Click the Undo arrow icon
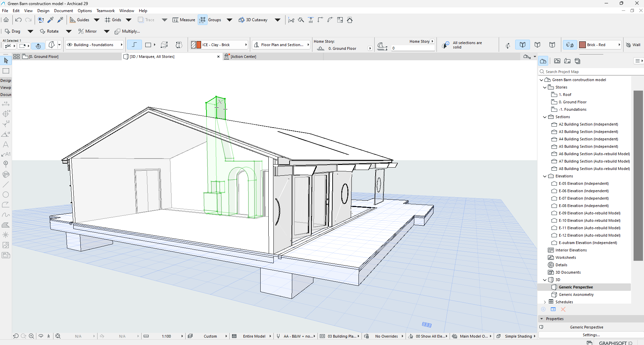 point(18,20)
